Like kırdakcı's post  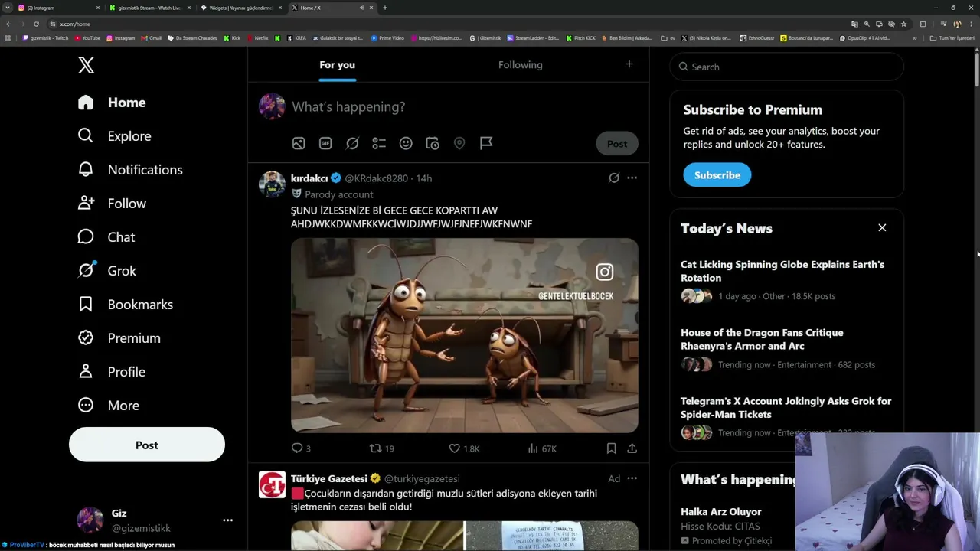(x=464, y=448)
